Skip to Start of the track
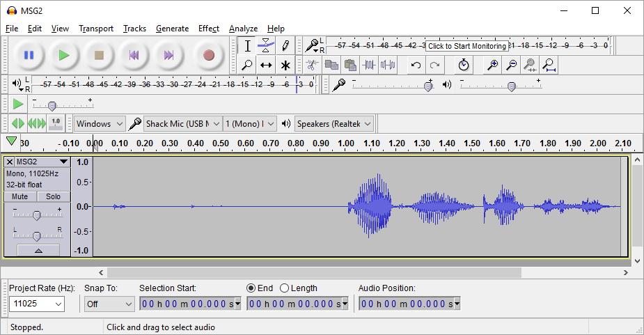 tap(134, 55)
